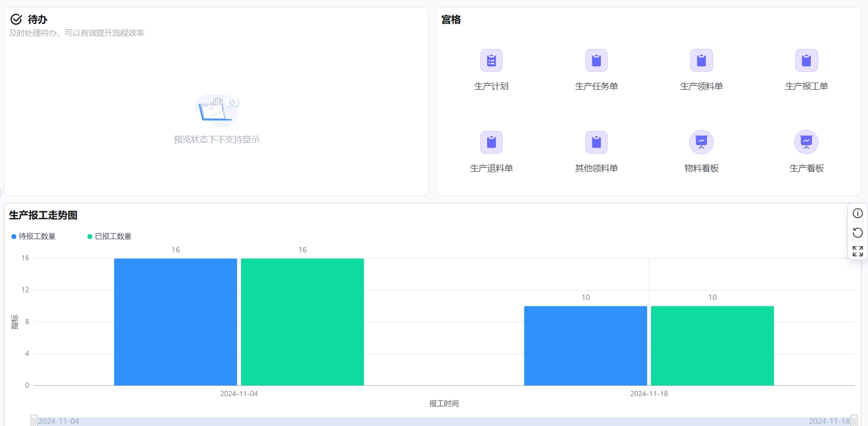Open the 物料看板 dashboard icon
This screenshot has width=868, height=426.
701,142
